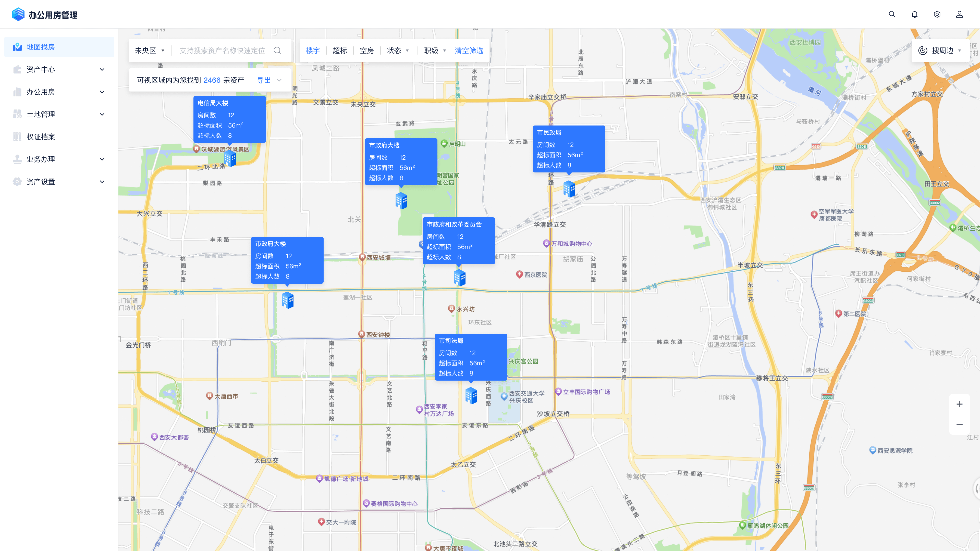980x551 pixels.
Task: Click the 导出 export button
Action: [264, 80]
